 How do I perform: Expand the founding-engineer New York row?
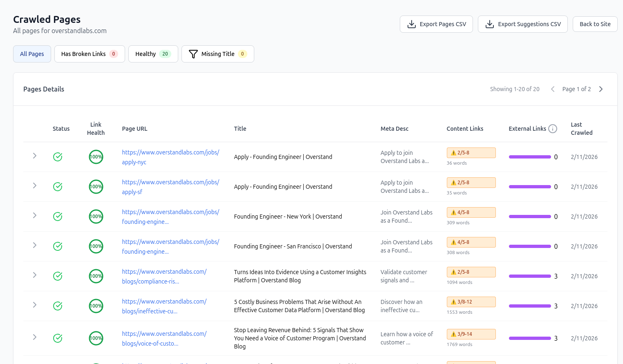tap(34, 215)
